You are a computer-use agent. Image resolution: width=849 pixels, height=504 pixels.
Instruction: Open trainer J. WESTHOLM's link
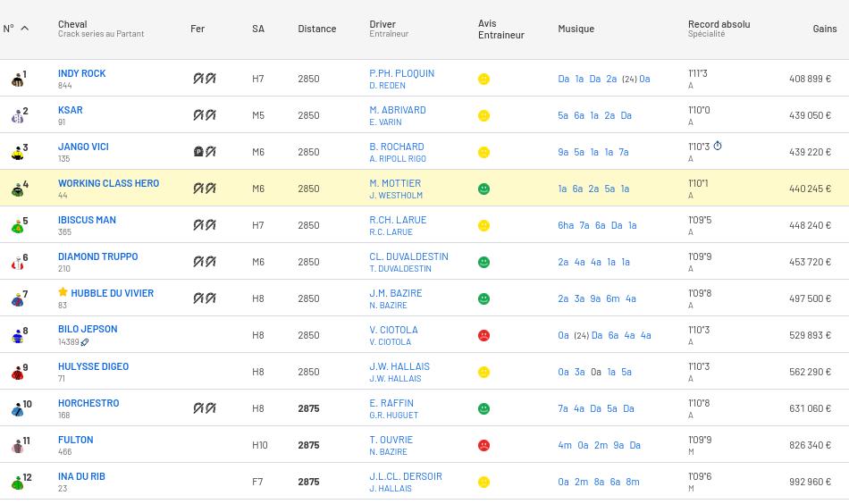pyautogui.click(x=396, y=195)
